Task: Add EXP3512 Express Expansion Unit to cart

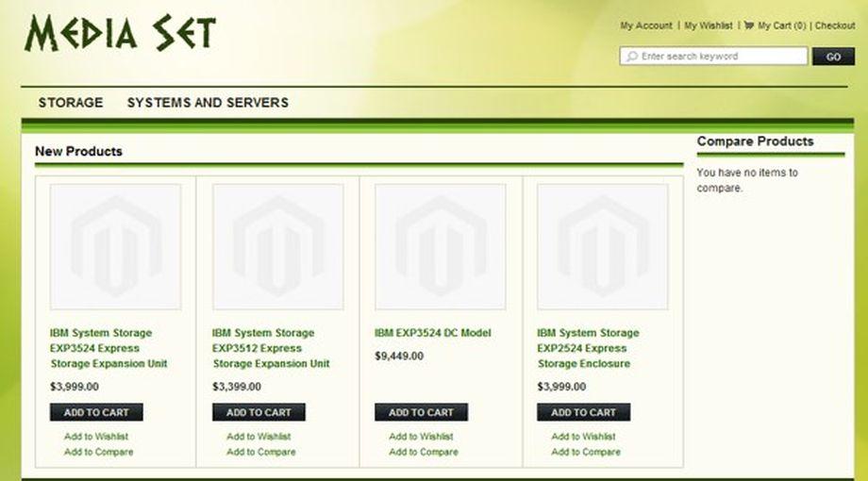Action: point(259,412)
